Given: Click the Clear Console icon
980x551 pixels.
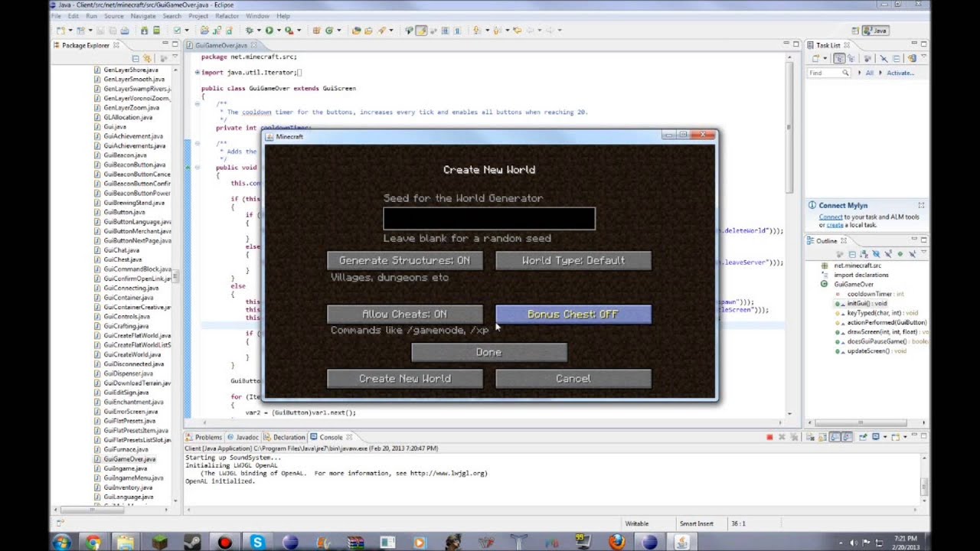Looking at the screenshot, I should pyautogui.click(x=810, y=437).
